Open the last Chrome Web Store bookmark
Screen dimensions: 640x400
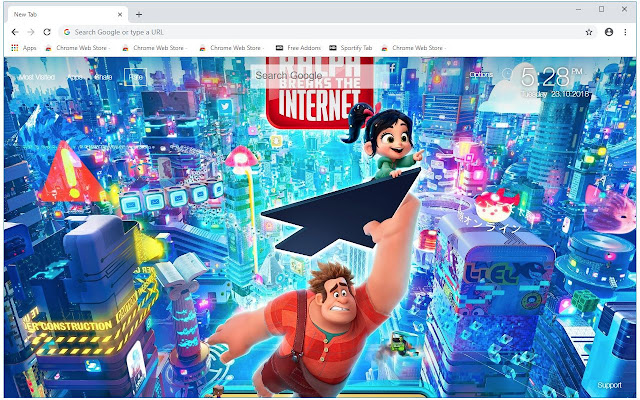(x=413, y=48)
